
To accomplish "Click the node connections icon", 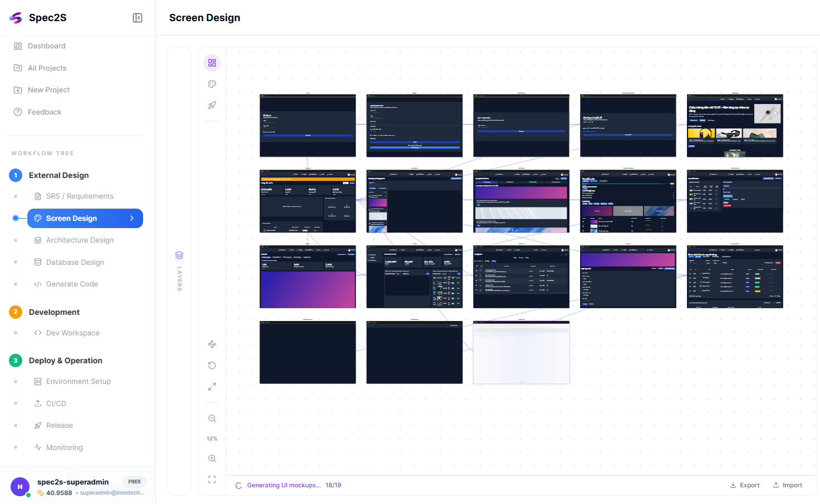I will click(x=212, y=344).
